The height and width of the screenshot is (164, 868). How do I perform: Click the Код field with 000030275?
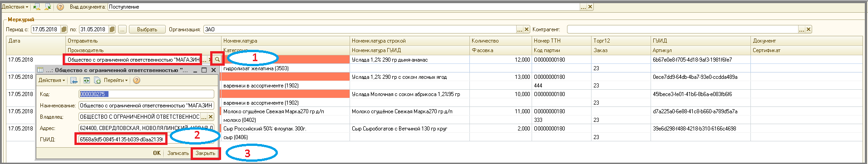click(x=146, y=94)
